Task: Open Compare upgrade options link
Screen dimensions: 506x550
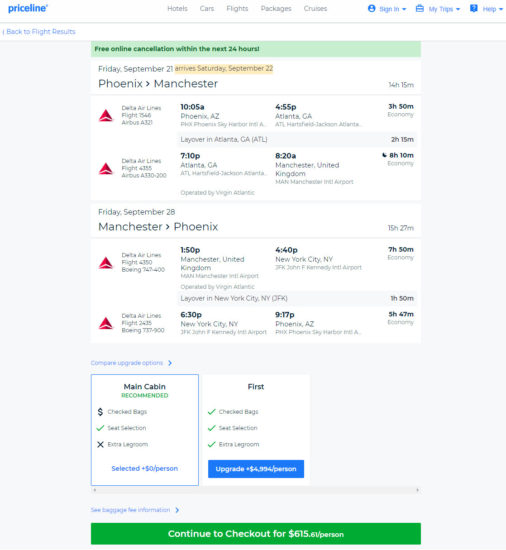Action: 131,363
